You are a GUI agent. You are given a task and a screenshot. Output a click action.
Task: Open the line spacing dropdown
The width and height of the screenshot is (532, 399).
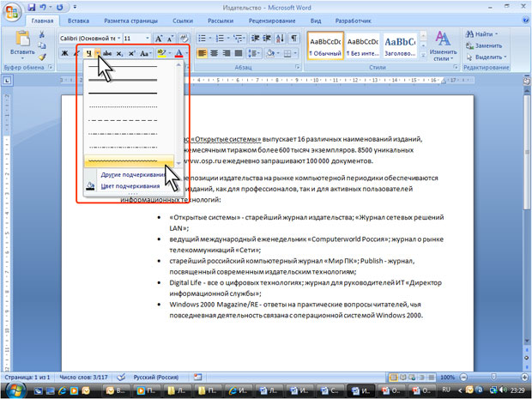[254, 53]
